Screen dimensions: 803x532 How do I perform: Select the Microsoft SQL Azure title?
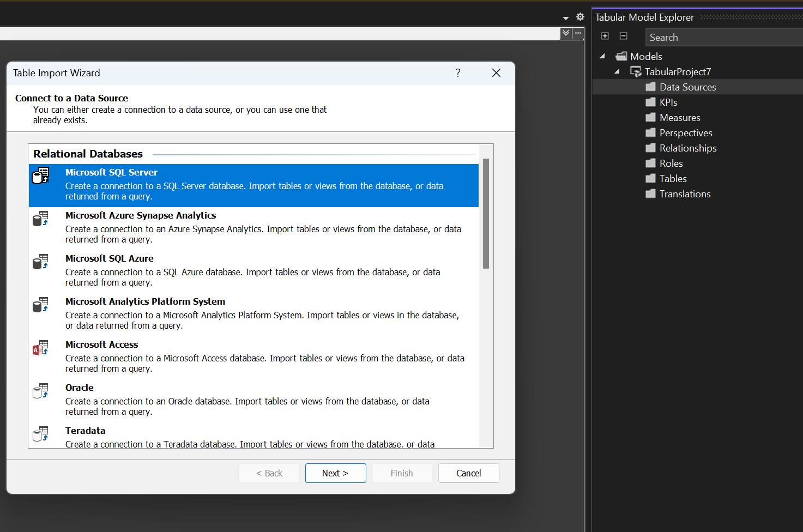[x=110, y=258]
